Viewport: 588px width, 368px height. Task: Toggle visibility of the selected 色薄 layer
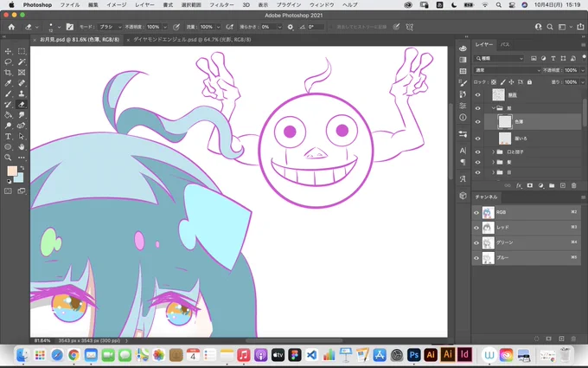coord(477,122)
